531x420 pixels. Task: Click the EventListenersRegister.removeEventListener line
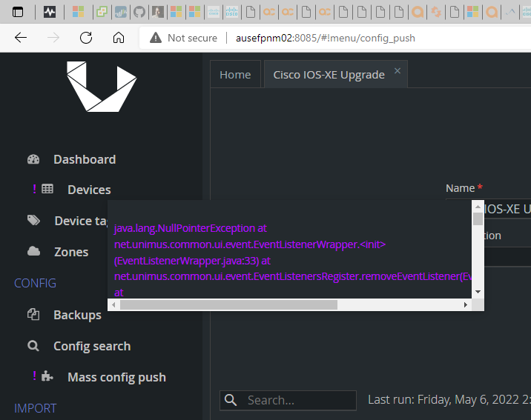click(x=293, y=276)
